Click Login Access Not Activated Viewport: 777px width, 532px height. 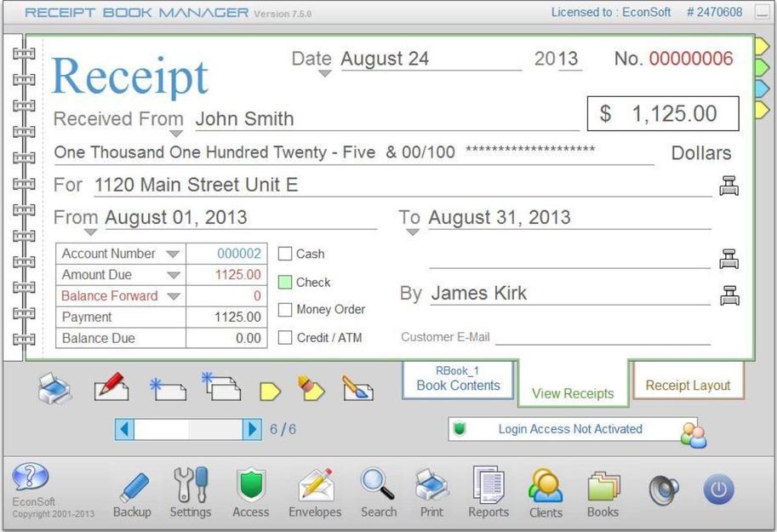[x=570, y=429]
